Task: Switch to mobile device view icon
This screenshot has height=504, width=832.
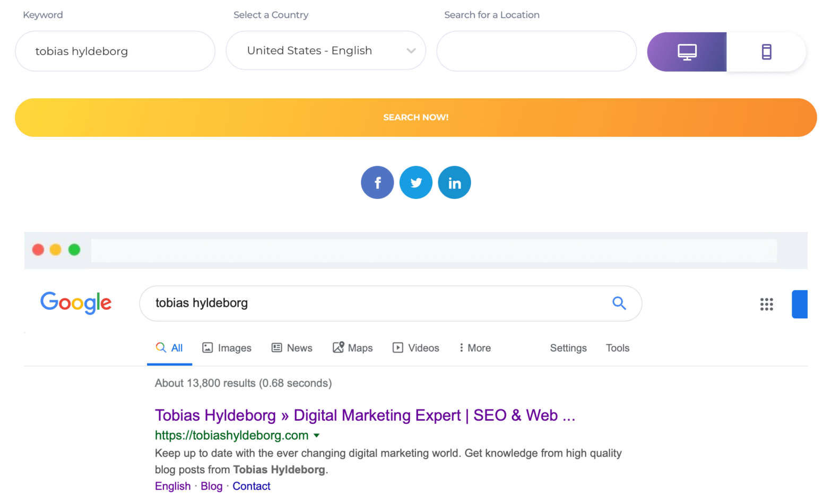Action: click(766, 52)
